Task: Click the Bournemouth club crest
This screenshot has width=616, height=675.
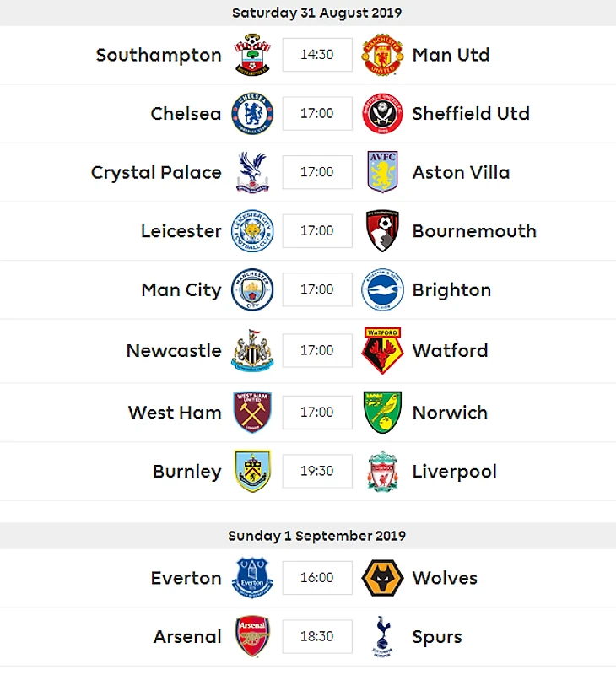Action: tap(382, 231)
